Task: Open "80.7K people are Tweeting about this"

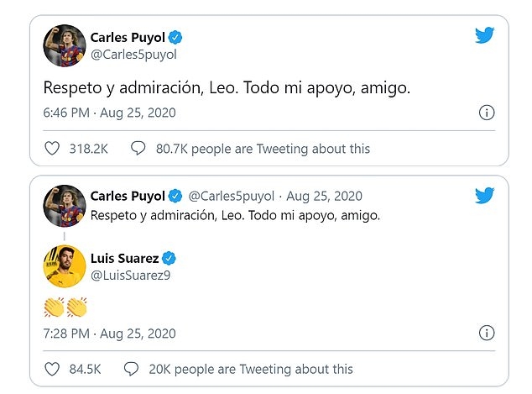Action: [263, 149]
